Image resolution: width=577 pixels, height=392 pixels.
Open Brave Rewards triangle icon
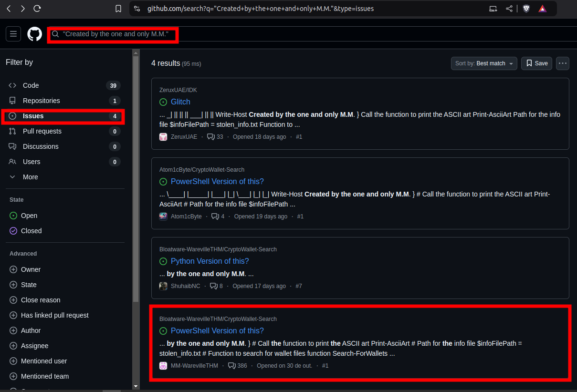(542, 9)
